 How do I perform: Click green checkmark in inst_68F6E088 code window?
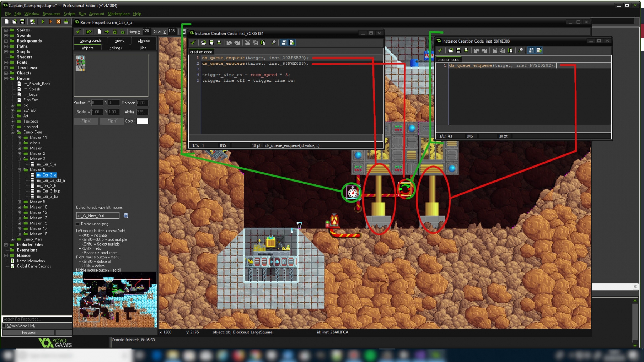pyautogui.click(x=440, y=50)
